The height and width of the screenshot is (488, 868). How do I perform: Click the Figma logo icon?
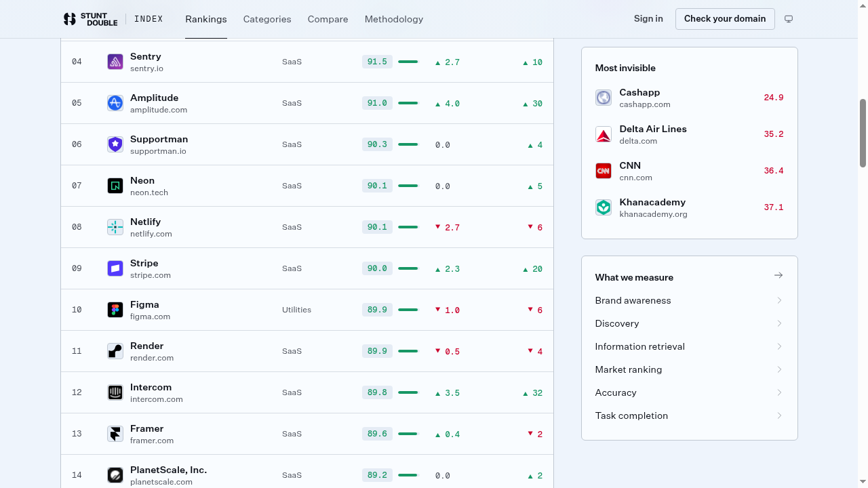click(x=115, y=310)
